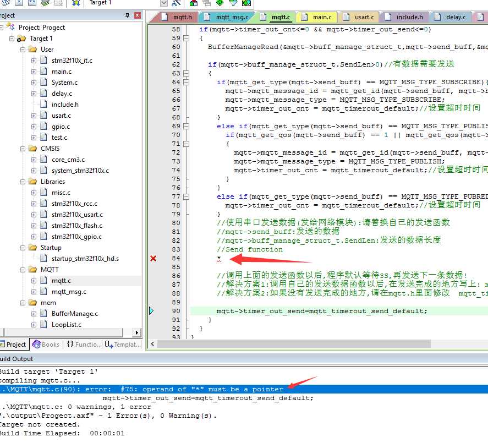
Task: Open the Functions tab
Action: (x=84, y=345)
